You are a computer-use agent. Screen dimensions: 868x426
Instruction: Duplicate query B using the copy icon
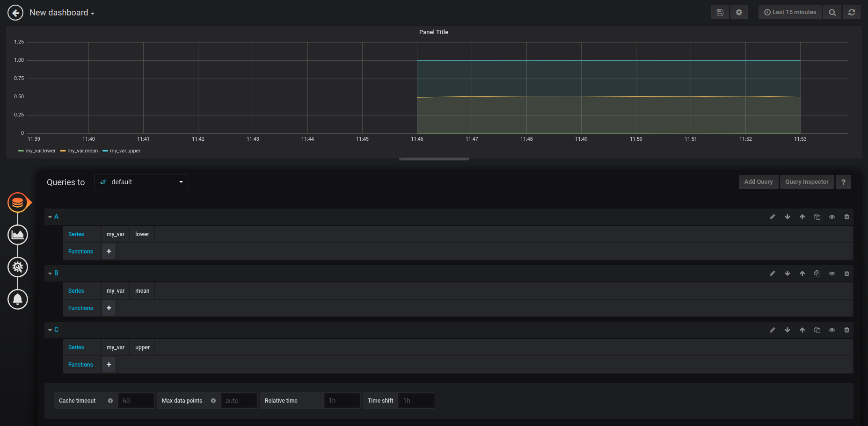[x=817, y=274]
